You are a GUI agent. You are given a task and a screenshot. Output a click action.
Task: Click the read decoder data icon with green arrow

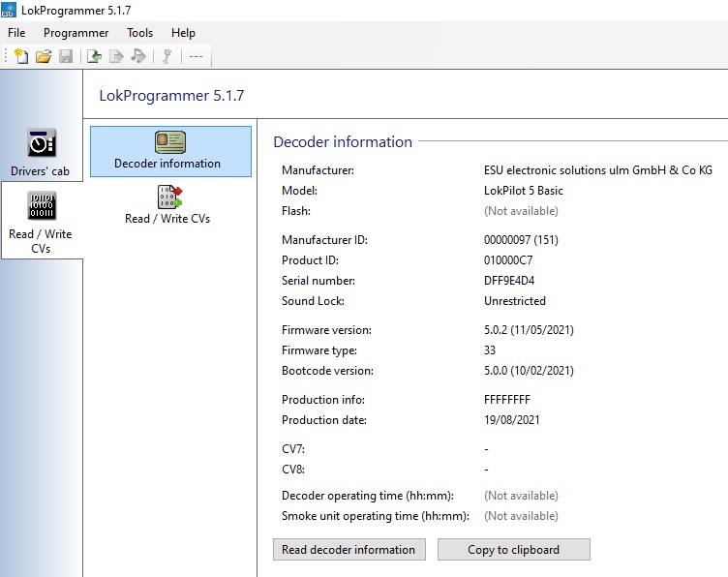(94, 56)
